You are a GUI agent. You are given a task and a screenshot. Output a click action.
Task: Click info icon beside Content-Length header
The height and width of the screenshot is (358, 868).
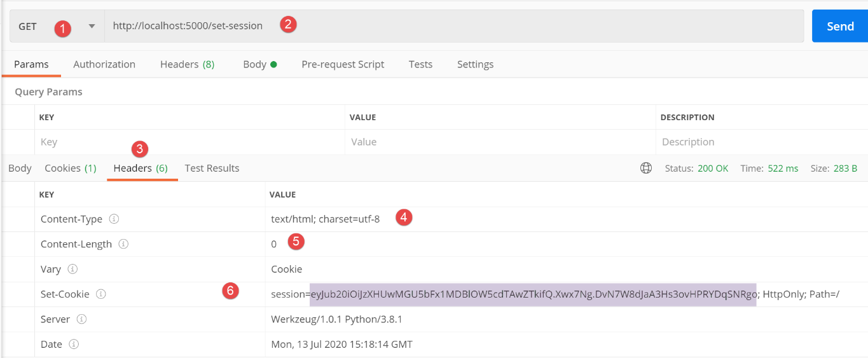click(x=123, y=244)
